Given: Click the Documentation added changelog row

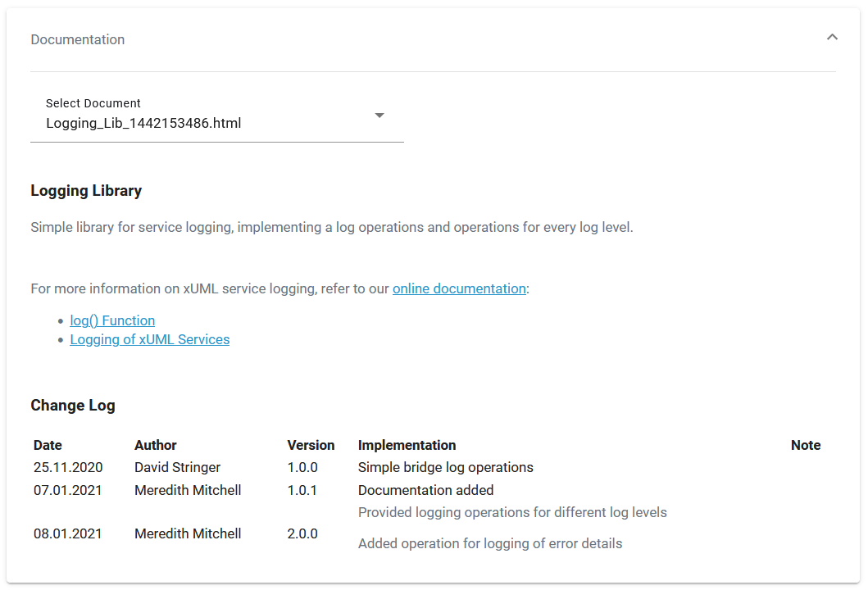Looking at the screenshot, I should click(425, 490).
